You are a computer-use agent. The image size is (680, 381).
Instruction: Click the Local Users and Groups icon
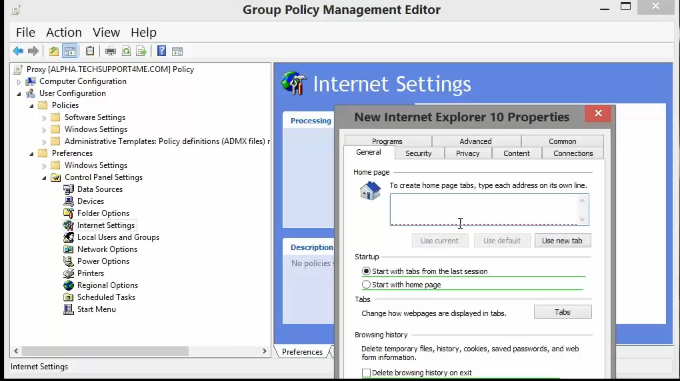[69, 237]
